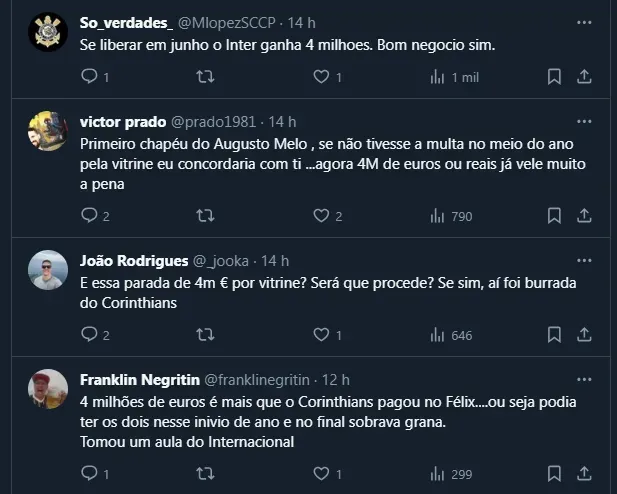Reply to João Rodrigues' tweet
The image size is (617, 494).
pyautogui.click(x=88, y=336)
